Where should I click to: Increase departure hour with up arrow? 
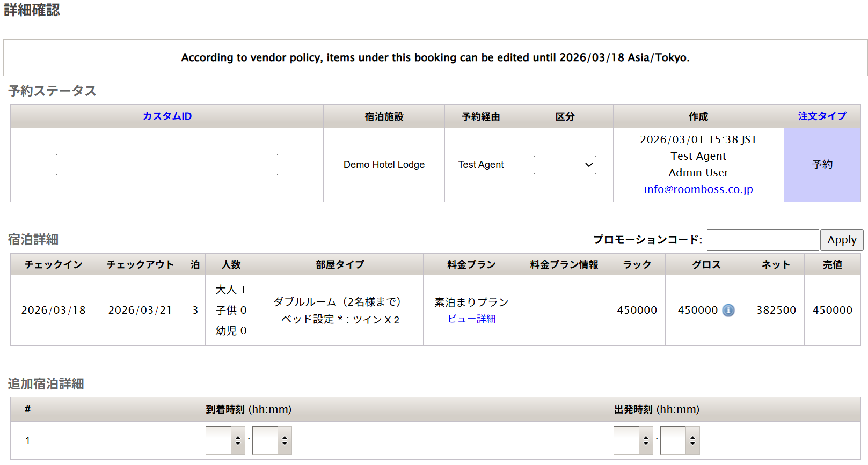click(x=646, y=437)
